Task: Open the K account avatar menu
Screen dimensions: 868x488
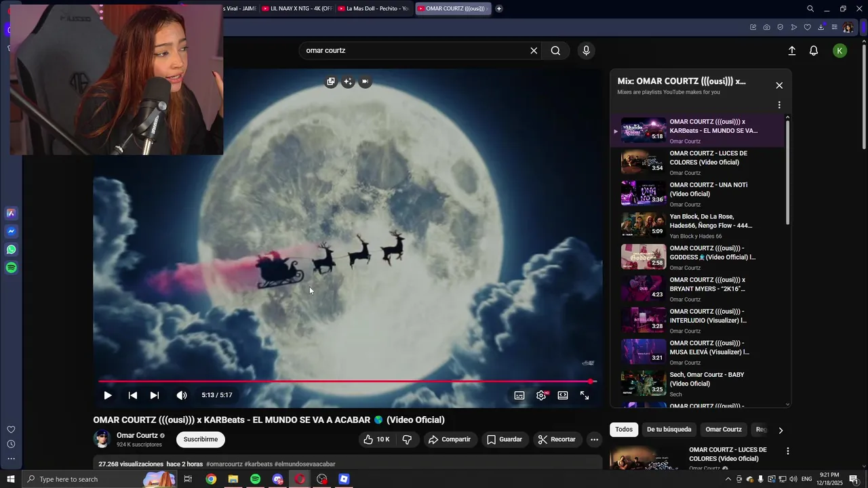Action: click(x=840, y=51)
